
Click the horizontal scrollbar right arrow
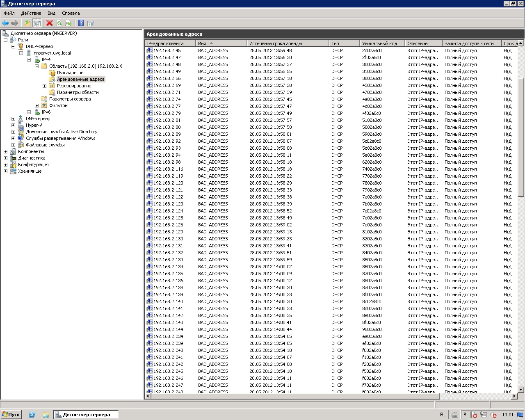point(515,396)
